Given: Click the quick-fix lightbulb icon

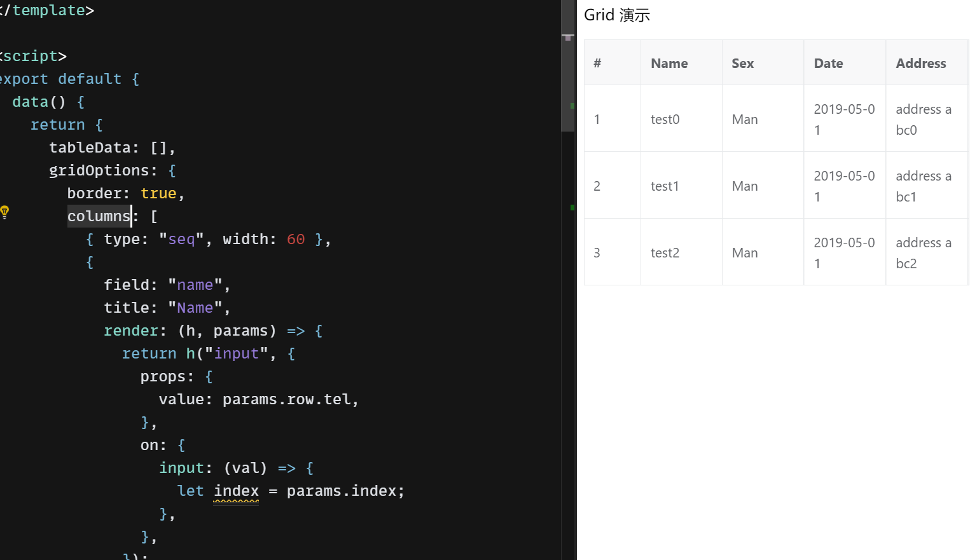Looking at the screenshot, I should (4, 210).
